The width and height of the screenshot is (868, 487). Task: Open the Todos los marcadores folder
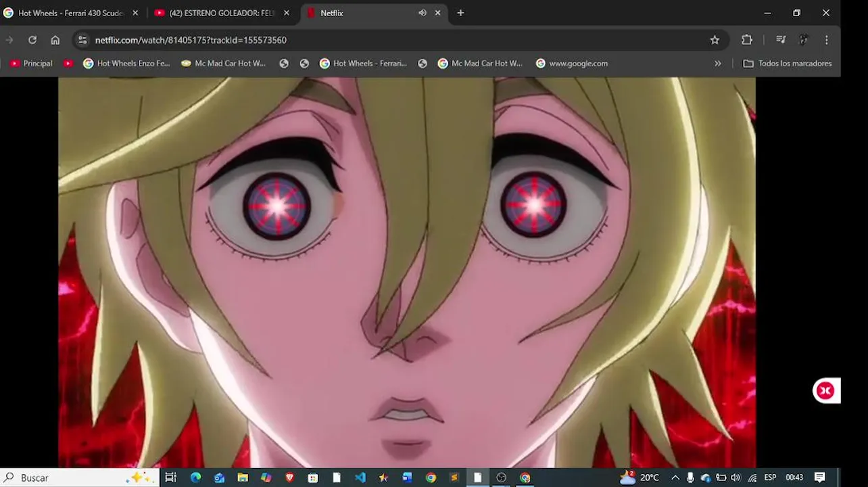click(x=788, y=63)
